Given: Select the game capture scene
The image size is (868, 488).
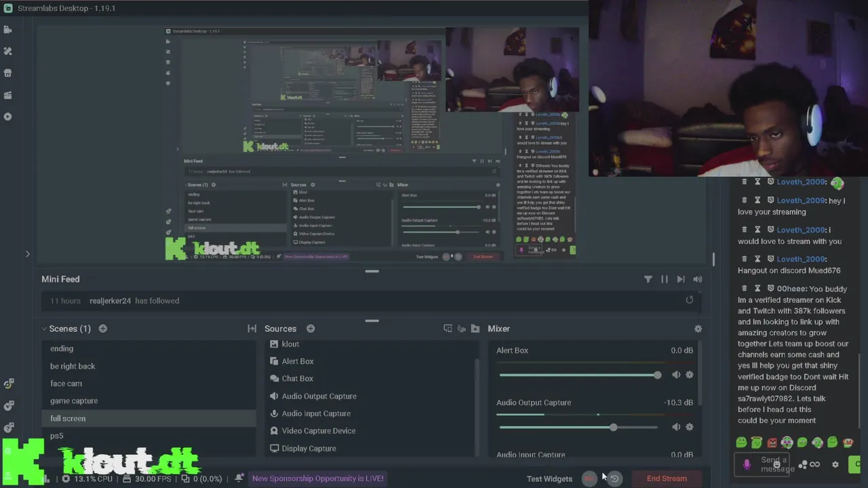Looking at the screenshot, I should [149, 401].
